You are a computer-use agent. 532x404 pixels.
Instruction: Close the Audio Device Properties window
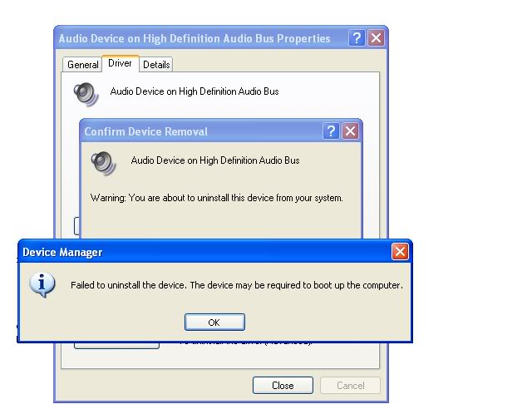point(376,38)
